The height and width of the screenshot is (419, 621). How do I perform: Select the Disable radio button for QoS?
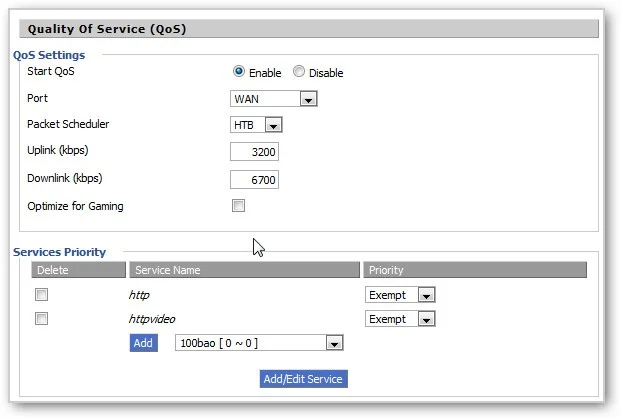299,72
